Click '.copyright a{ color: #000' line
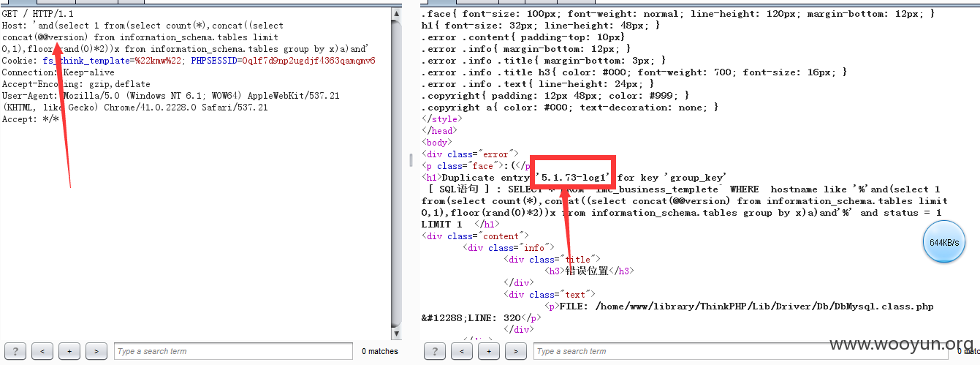980x365 pixels. (x=570, y=108)
